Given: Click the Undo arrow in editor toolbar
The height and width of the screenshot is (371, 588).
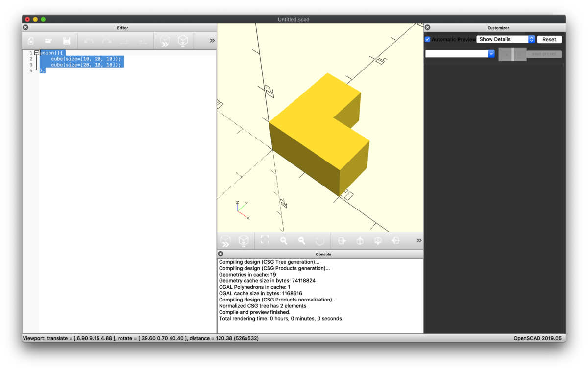Looking at the screenshot, I should (x=89, y=41).
